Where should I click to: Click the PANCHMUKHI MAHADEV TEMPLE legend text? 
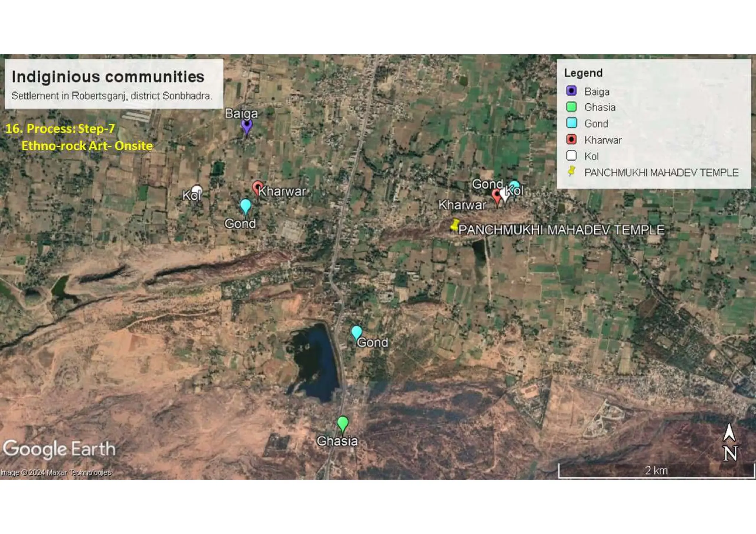(661, 173)
